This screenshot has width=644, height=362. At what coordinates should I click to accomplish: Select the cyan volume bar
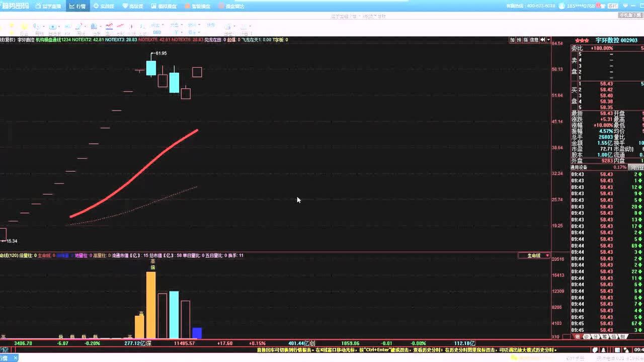pos(174,314)
